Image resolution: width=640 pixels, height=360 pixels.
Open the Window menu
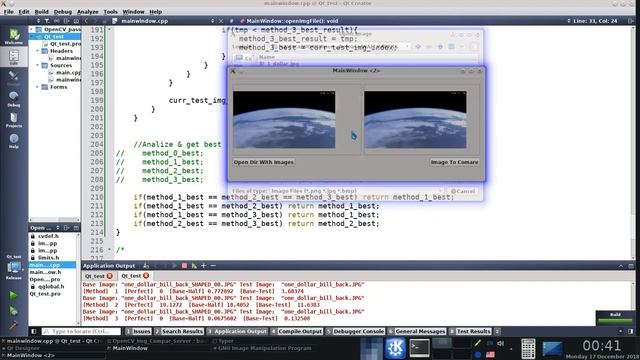133,12
